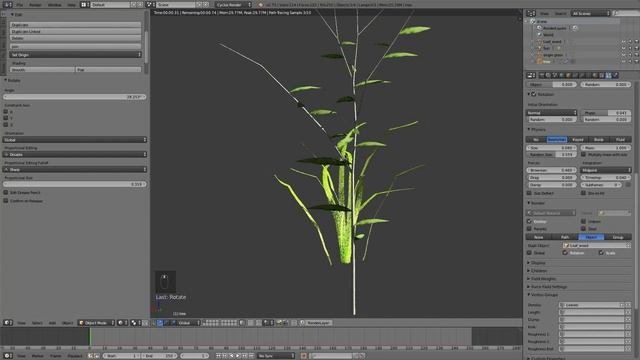Image resolution: width=640 pixels, height=360 pixels.
Task: Open the outliner editor type icon
Action: point(531,13)
